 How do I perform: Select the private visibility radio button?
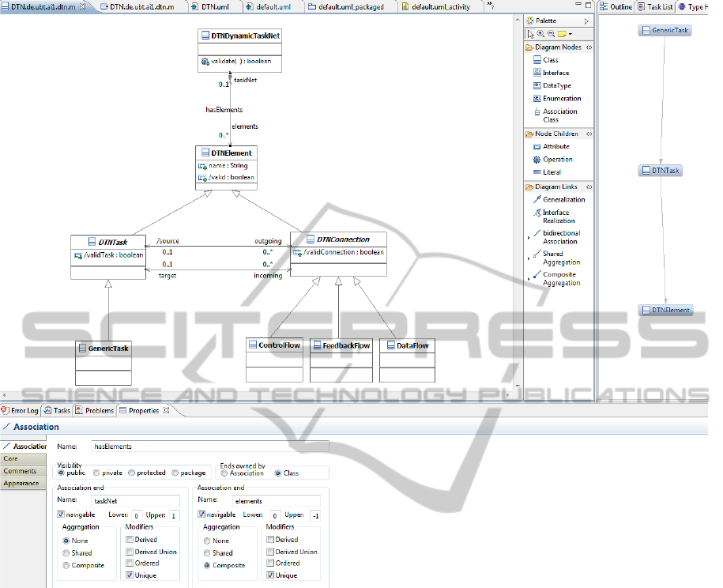coord(96,473)
